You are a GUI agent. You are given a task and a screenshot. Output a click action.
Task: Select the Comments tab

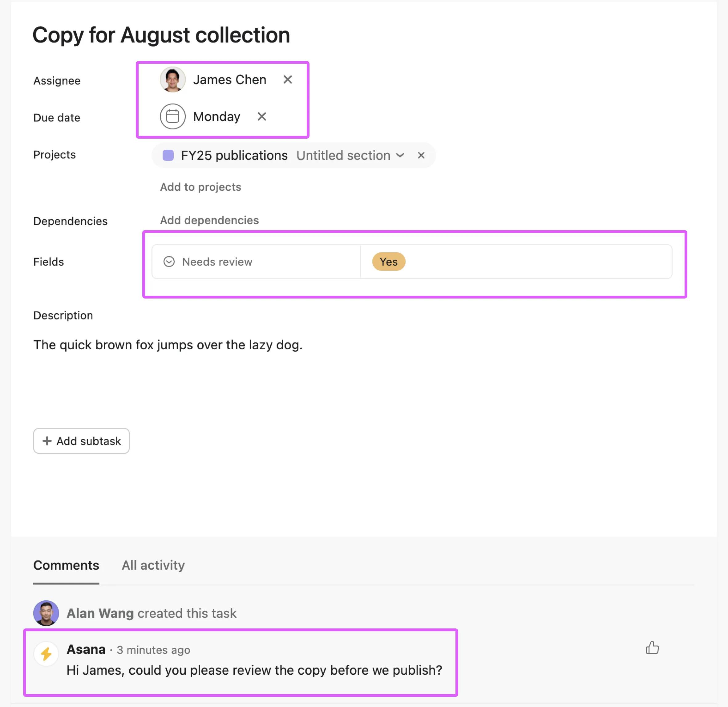click(x=66, y=565)
